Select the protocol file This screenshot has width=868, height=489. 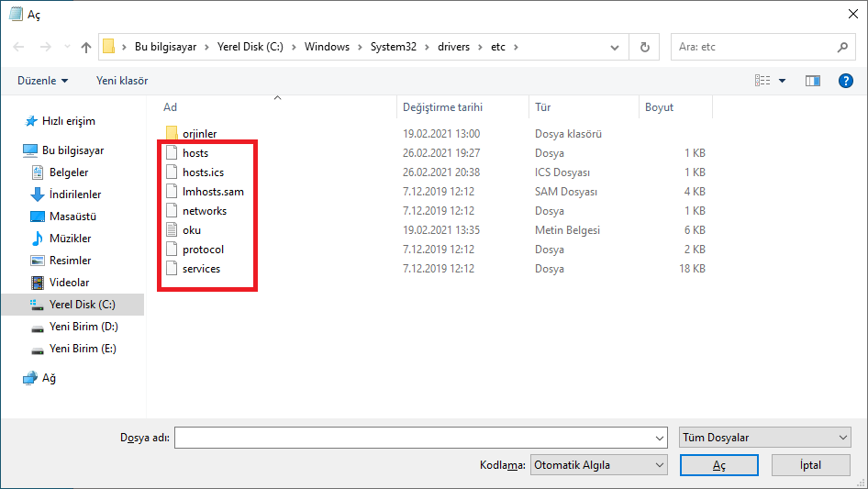click(x=203, y=250)
